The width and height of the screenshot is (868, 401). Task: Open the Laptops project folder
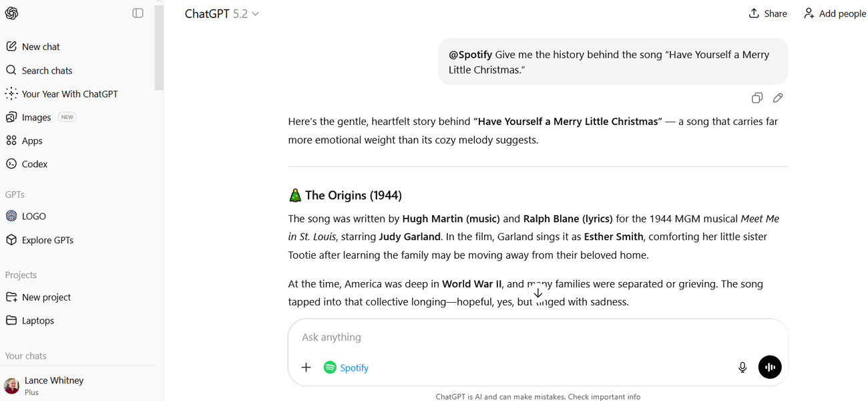click(x=37, y=320)
